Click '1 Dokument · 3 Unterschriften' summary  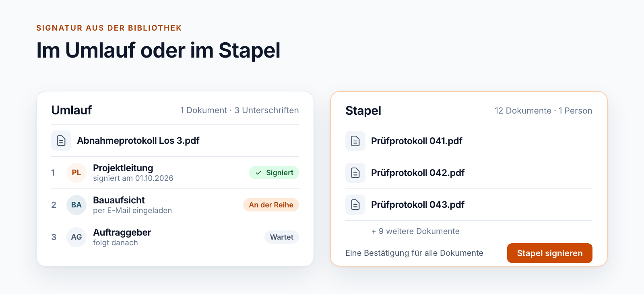coord(239,110)
